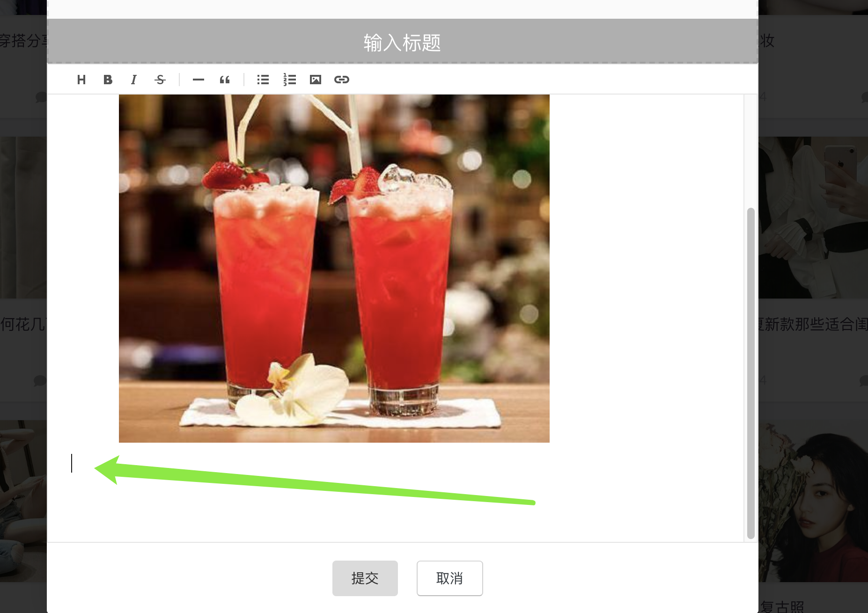The width and height of the screenshot is (868, 613).
Task: Toggle italic text formatting
Action: pos(134,80)
